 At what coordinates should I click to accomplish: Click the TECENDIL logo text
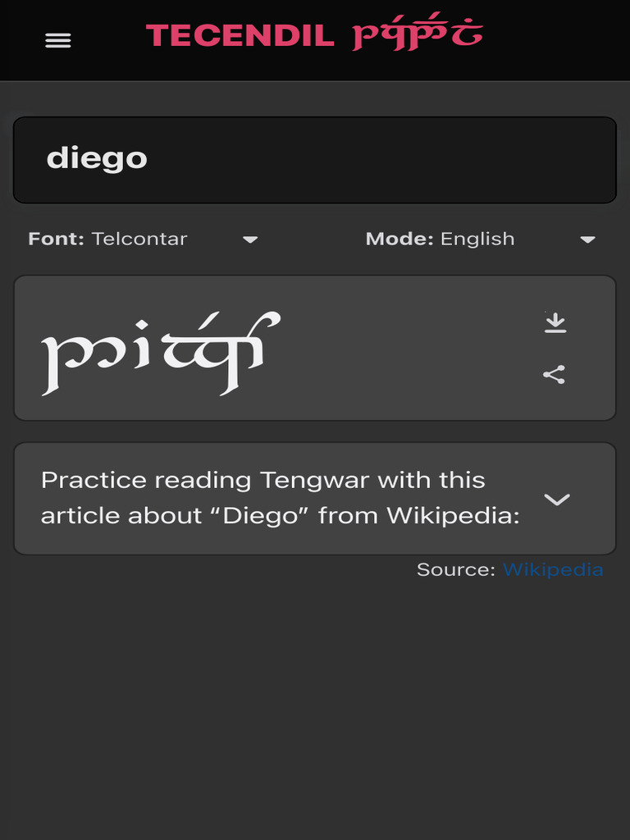pyautogui.click(x=240, y=36)
